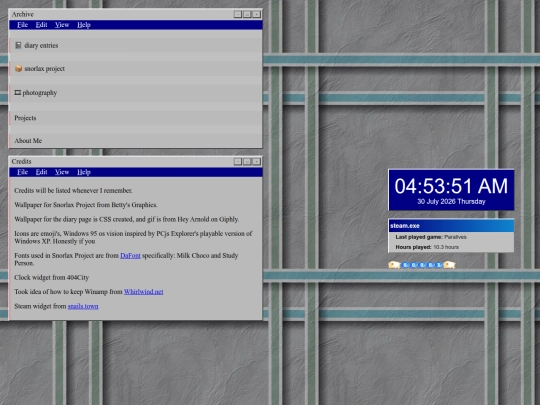Click the Credits window title text

[21, 162]
